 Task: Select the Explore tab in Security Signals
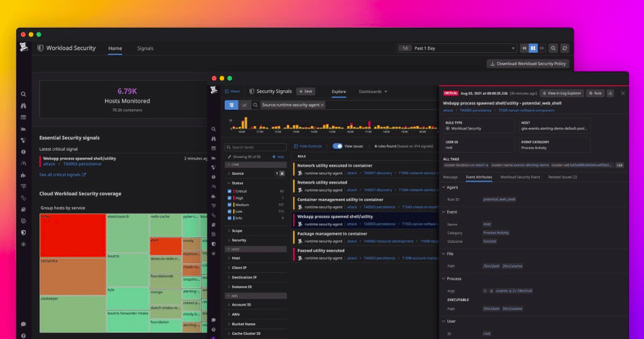(x=339, y=92)
